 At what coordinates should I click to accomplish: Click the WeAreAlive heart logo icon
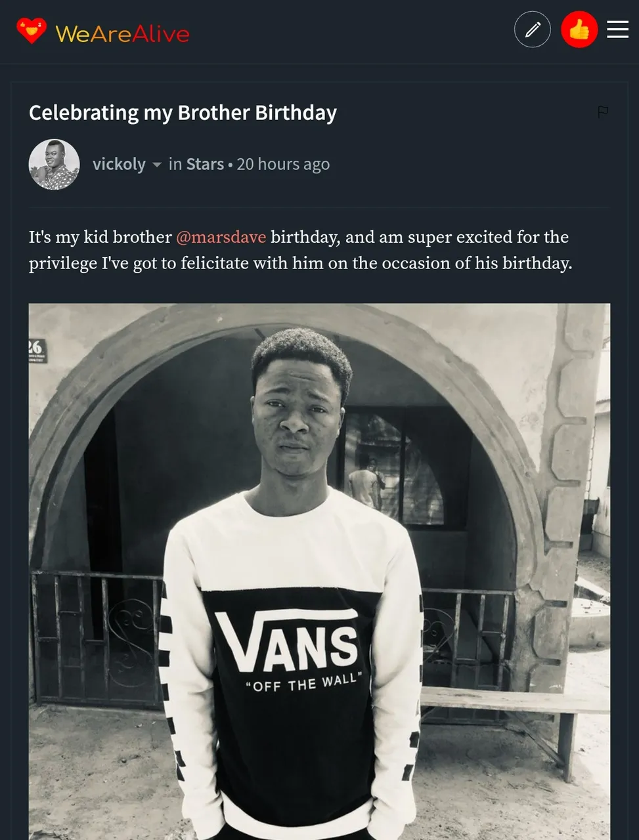coord(32,31)
